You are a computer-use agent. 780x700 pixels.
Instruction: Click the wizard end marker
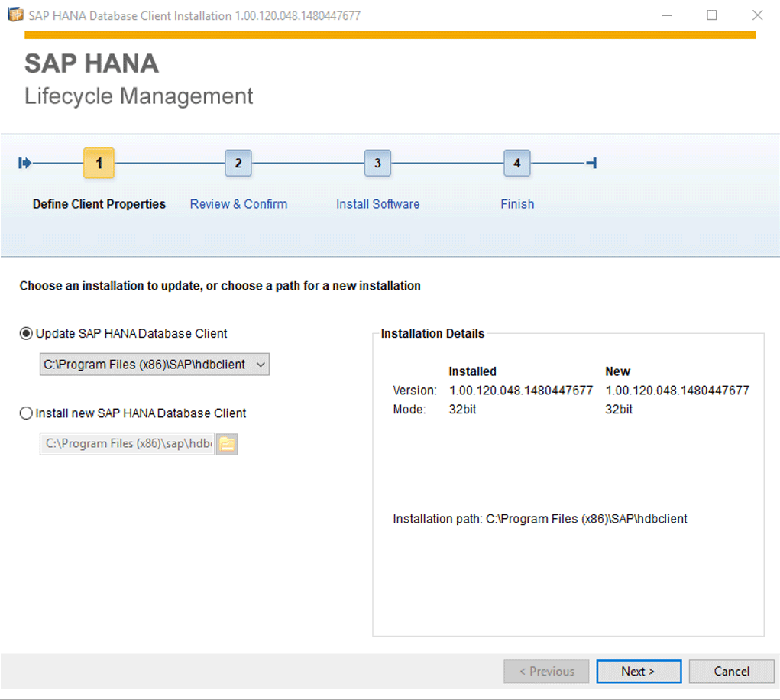pyautogui.click(x=591, y=163)
